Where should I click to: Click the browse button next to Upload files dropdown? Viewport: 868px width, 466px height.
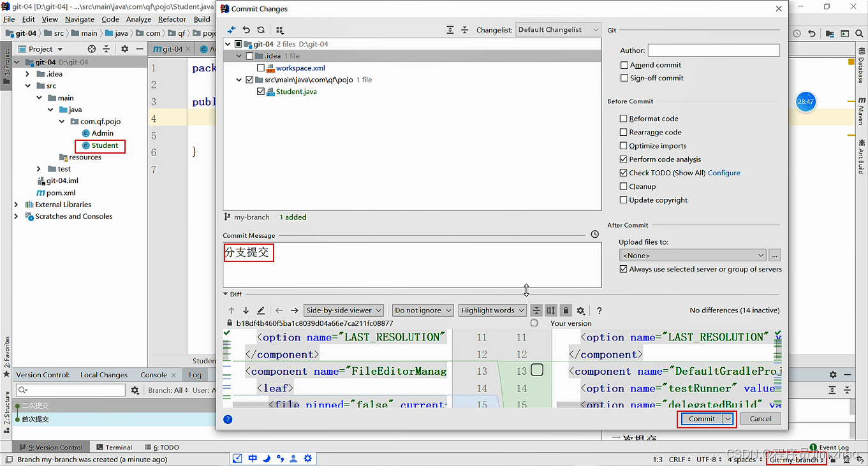(775, 255)
